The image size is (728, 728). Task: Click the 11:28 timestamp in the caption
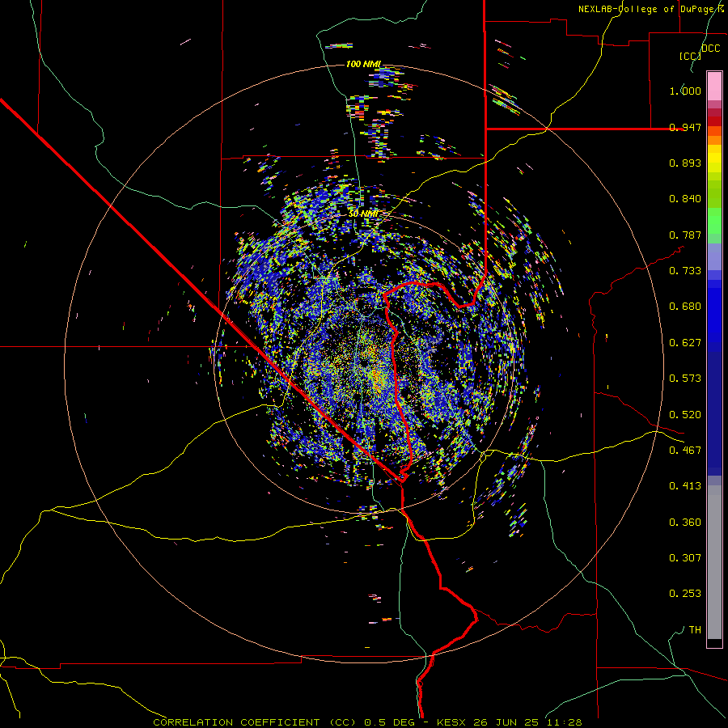[x=563, y=722]
